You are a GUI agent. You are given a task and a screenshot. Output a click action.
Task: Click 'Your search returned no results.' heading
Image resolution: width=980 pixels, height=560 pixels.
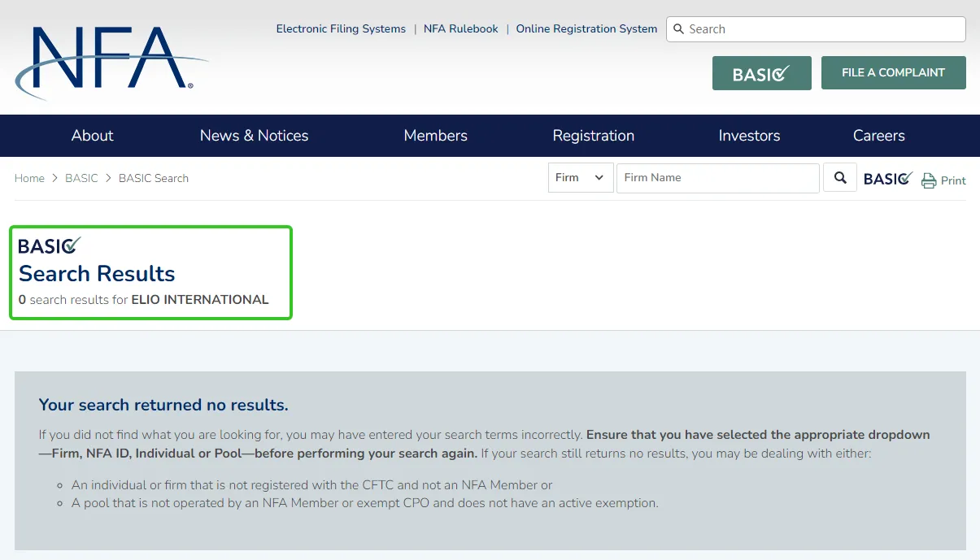163,405
